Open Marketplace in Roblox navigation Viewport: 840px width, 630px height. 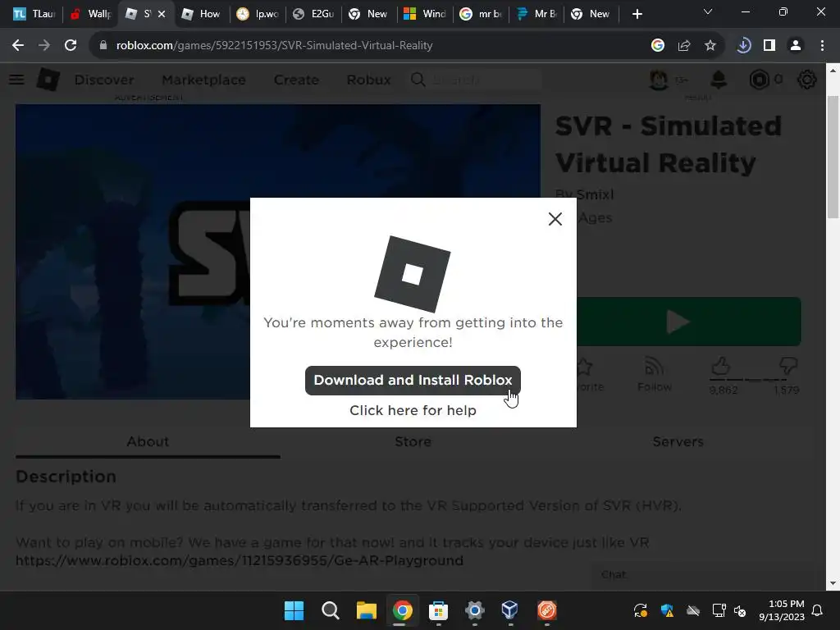click(204, 80)
